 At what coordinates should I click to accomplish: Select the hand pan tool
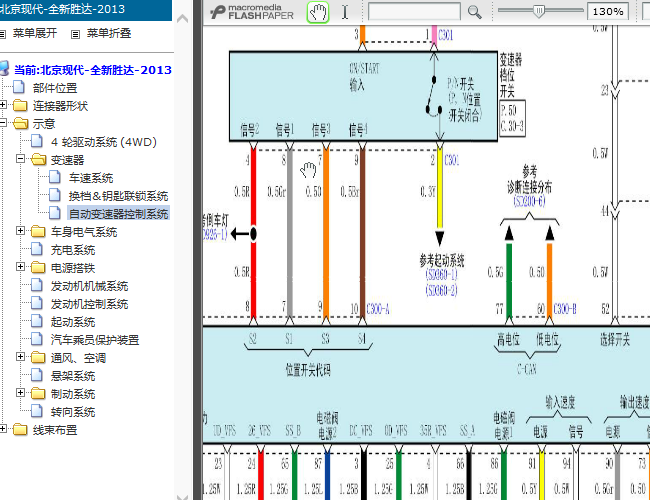click(318, 12)
